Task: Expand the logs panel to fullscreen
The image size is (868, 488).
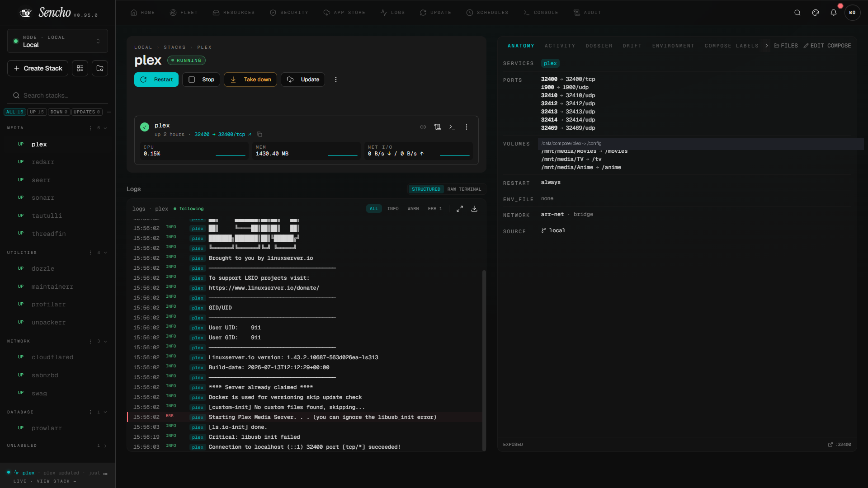Action: [460, 209]
